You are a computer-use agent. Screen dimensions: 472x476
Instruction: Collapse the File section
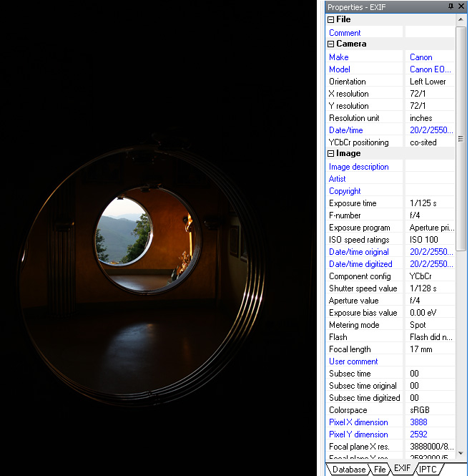tap(331, 20)
